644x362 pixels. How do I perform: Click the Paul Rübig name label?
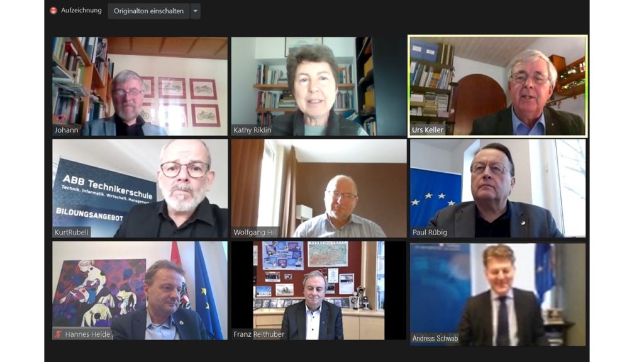pos(430,233)
